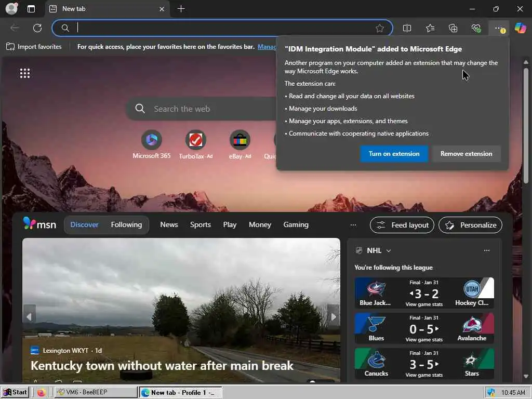Open the Favorites list icon
Image resolution: width=532 pixels, height=399 pixels.
pyautogui.click(x=430, y=28)
